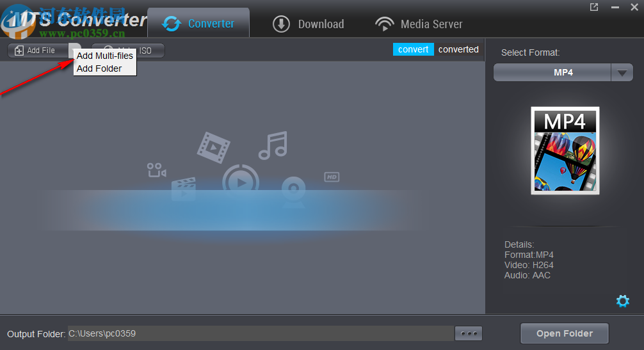
Task: Click the Download arrow icon
Action: click(281, 24)
